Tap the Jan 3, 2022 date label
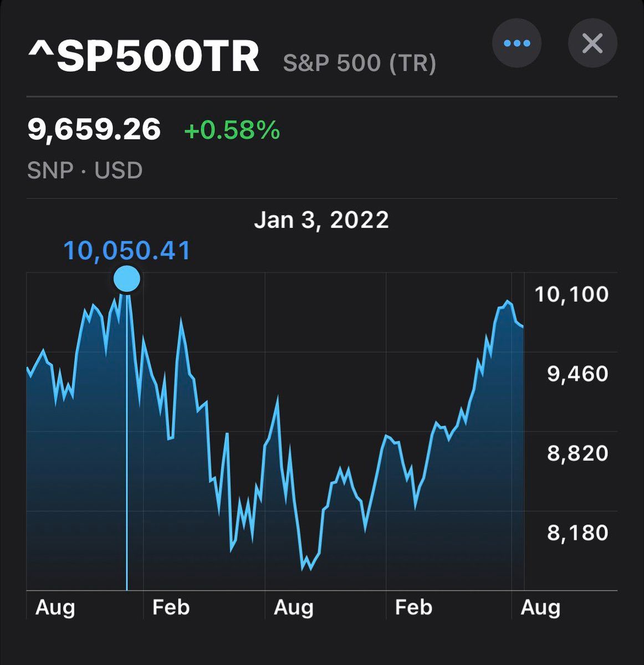This screenshot has width=644, height=665. [321, 220]
